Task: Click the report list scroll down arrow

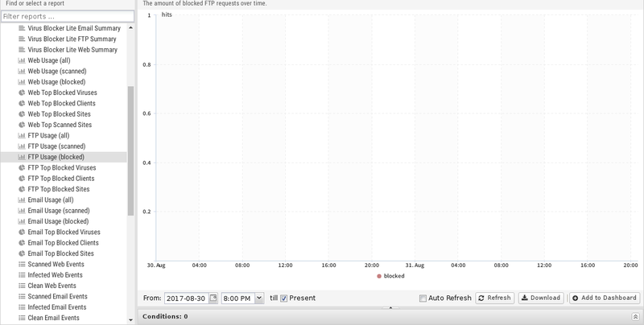Action: pos(130,320)
